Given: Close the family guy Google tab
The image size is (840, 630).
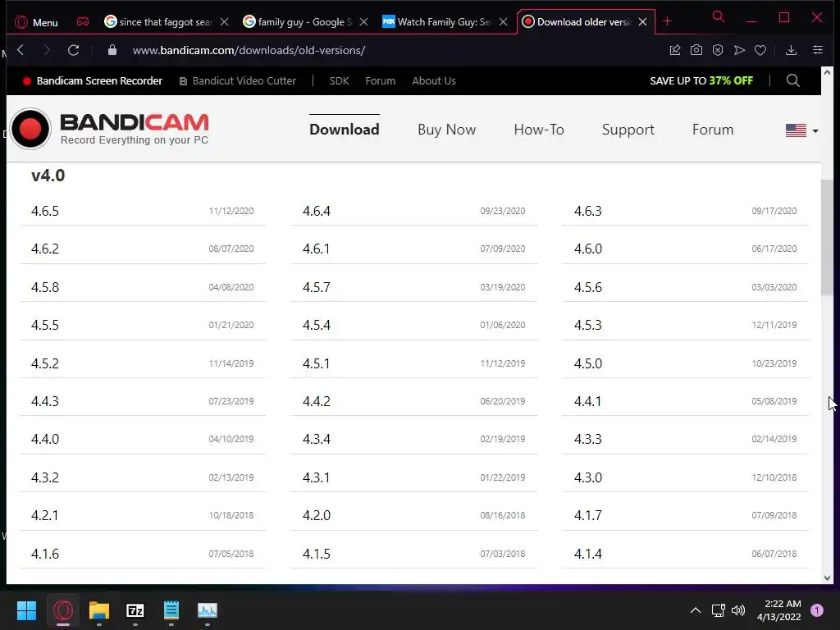Looking at the screenshot, I should coord(363,22).
